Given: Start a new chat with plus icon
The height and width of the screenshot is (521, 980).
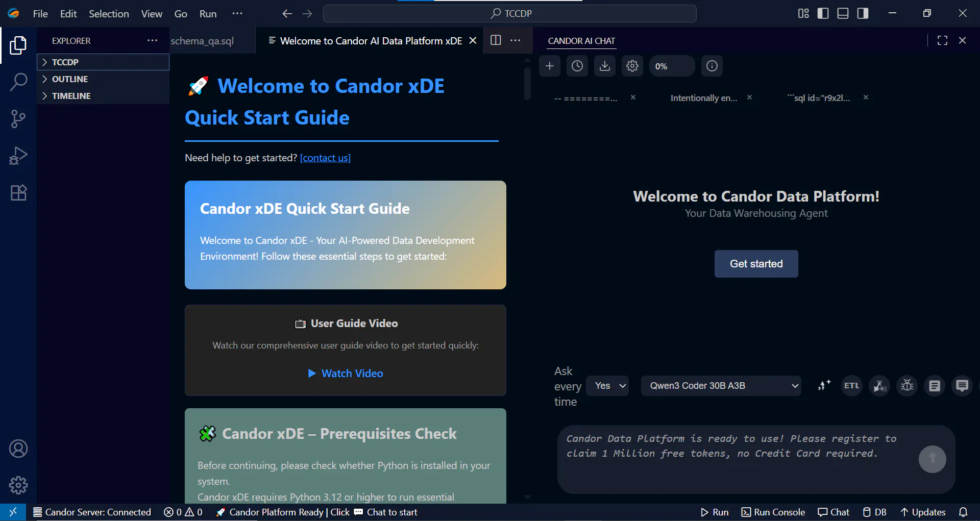Looking at the screenshot, I should [550, 66].
